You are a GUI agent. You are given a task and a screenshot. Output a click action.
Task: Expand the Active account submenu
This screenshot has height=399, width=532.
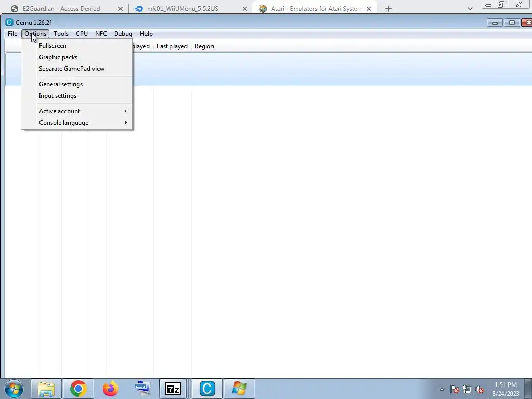point(77,111)
